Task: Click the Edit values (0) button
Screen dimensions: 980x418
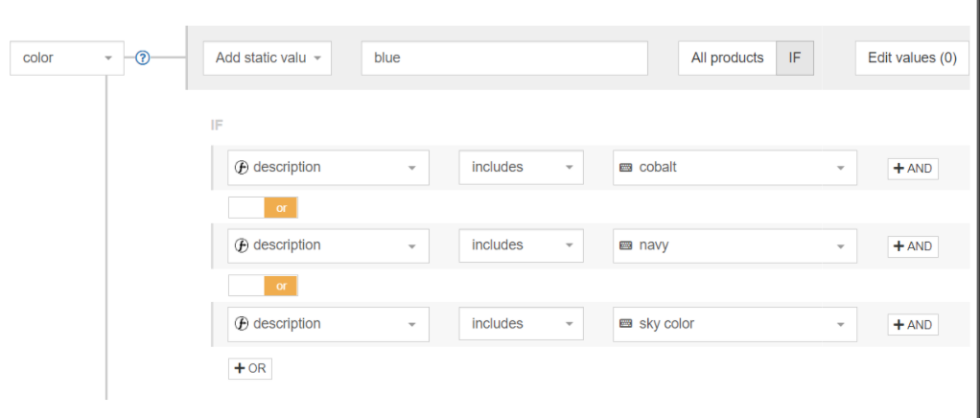Action: pos(911,58)
